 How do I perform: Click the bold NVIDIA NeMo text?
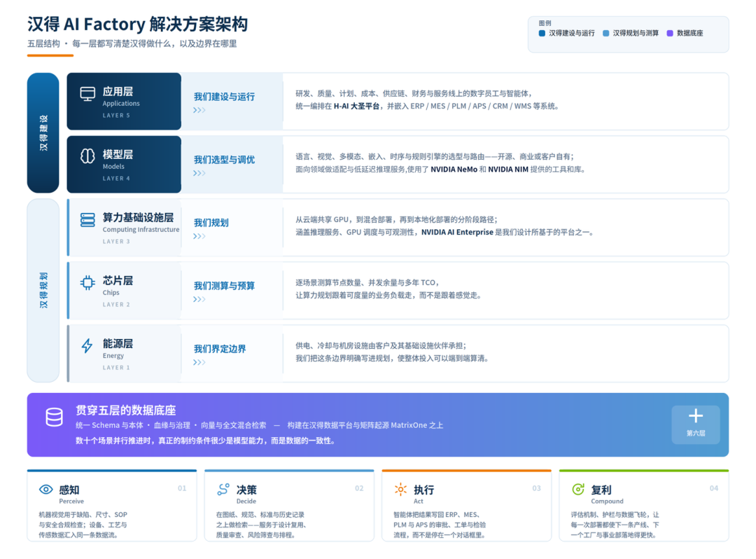(x=454, y=170)
